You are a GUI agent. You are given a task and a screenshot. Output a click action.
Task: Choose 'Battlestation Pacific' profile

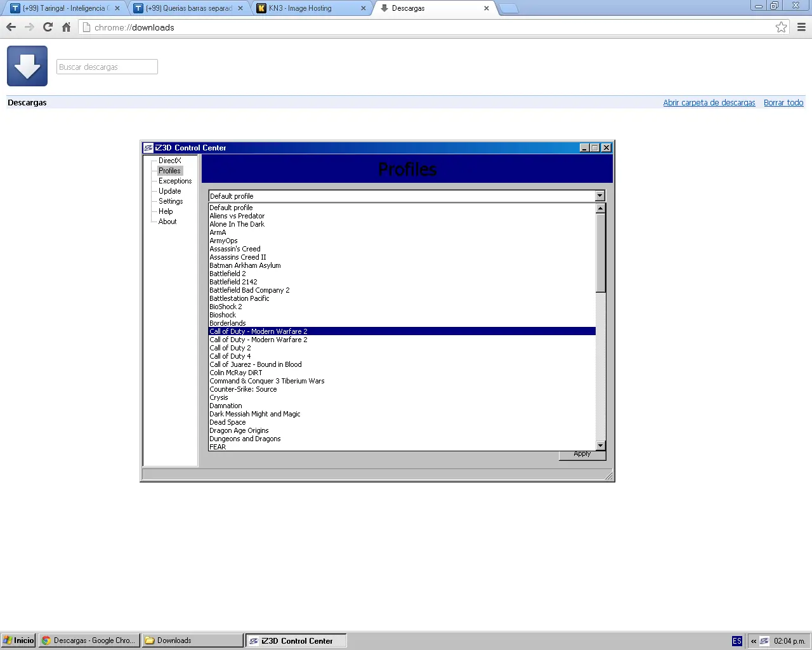(x=402, y=298)
